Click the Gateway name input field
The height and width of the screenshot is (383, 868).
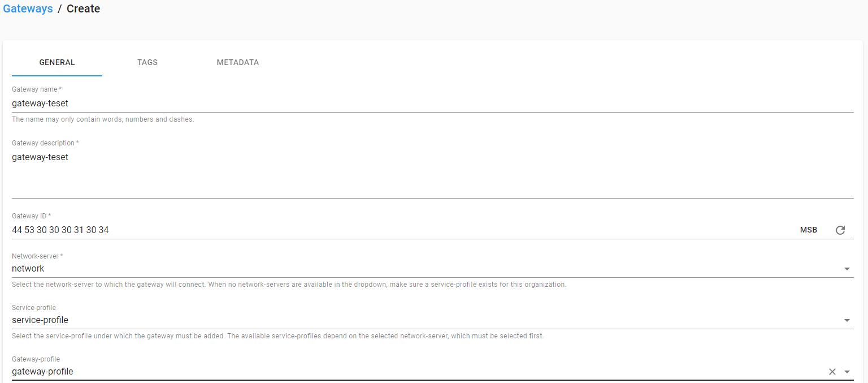432,104
